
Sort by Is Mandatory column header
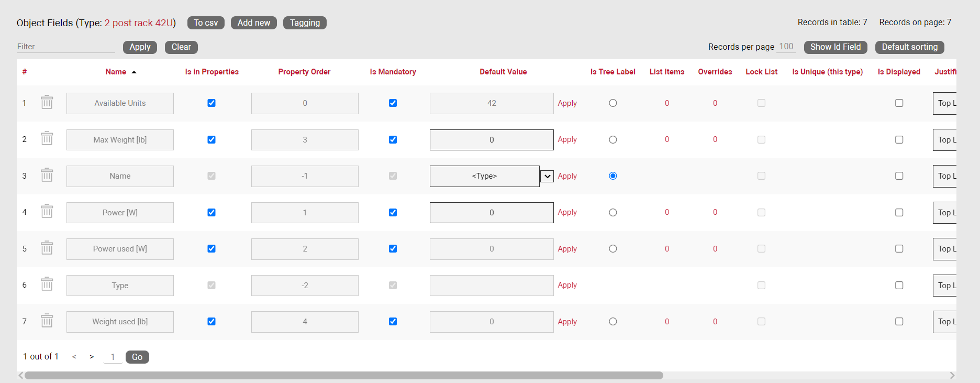(393, 72)
